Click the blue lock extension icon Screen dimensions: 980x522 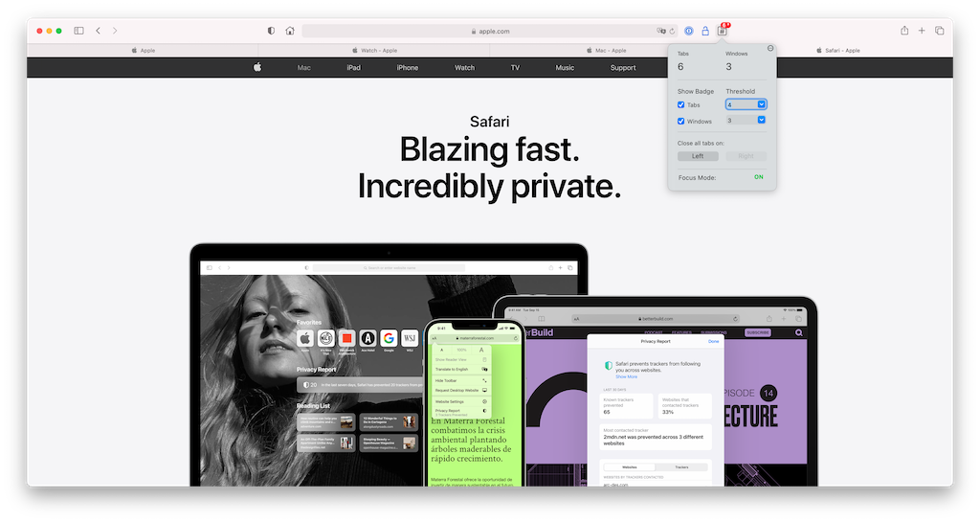pyautogui.click(x=705, y=31)
